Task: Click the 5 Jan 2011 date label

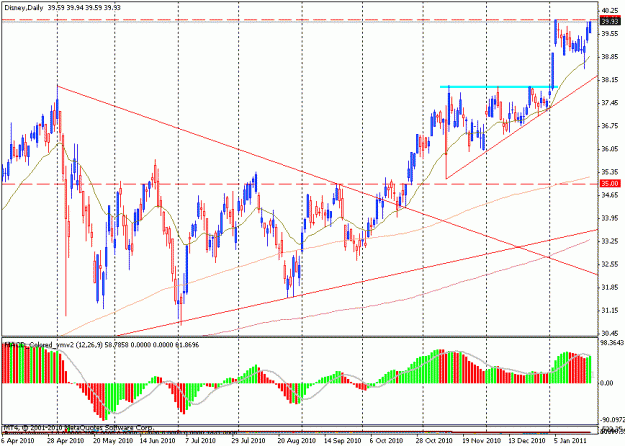Action: [570, 441]
